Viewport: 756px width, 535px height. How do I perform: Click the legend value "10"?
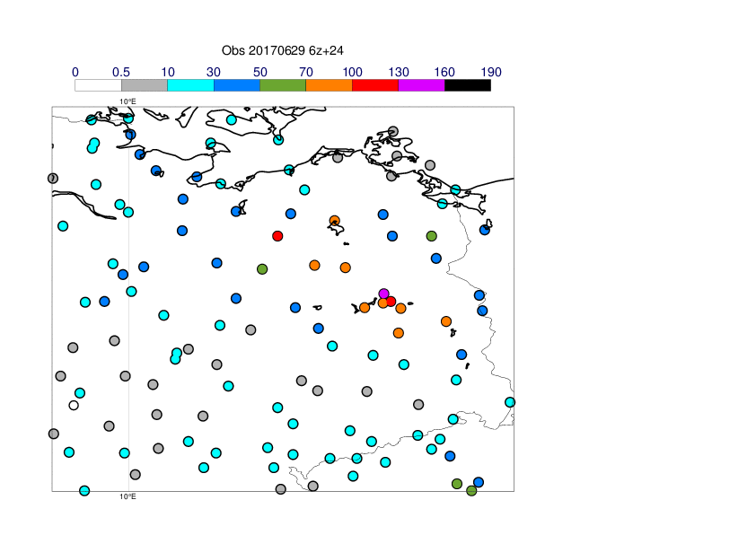click(x=168, y=73)
